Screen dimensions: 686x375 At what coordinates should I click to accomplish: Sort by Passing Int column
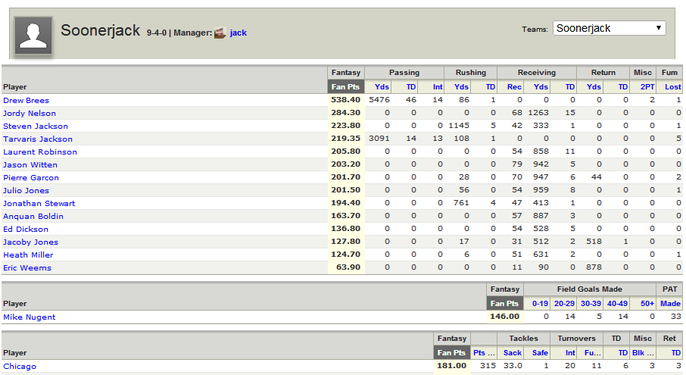[x=438, y=87]
